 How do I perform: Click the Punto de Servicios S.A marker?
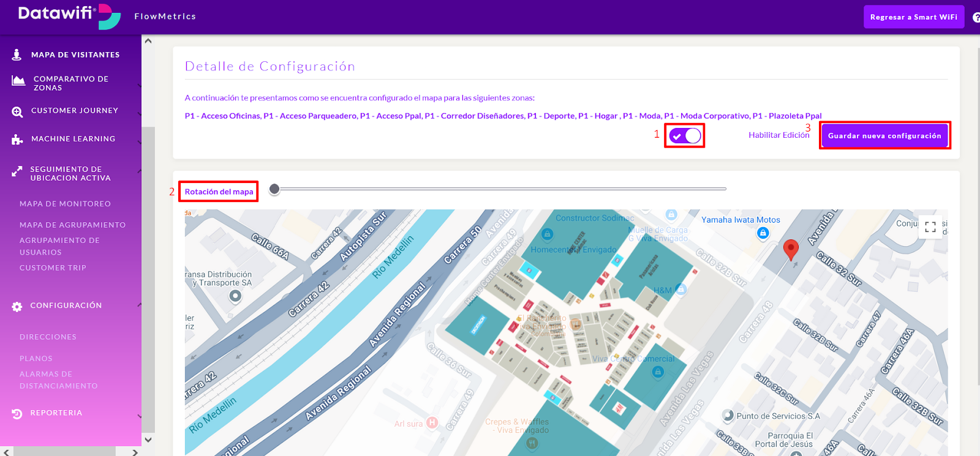point(728,416)
